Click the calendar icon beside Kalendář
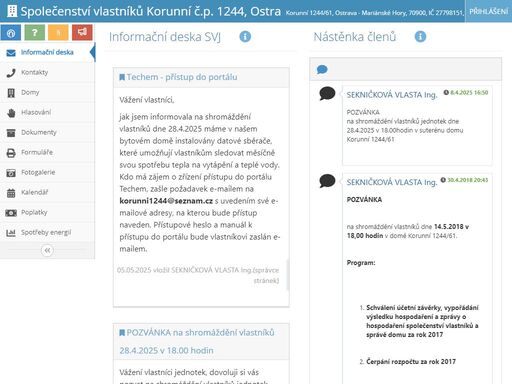512x384 pixels. click(x=11, y=193)
